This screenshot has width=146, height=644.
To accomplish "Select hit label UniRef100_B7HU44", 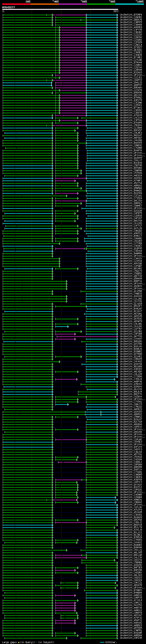I will pos(131,63).
